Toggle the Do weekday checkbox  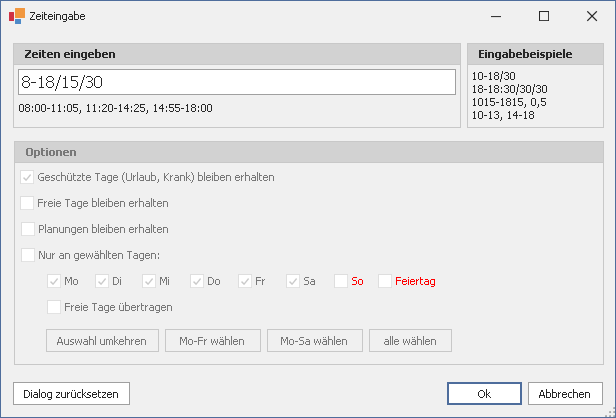pyautogui.click(x=197, y=281)
